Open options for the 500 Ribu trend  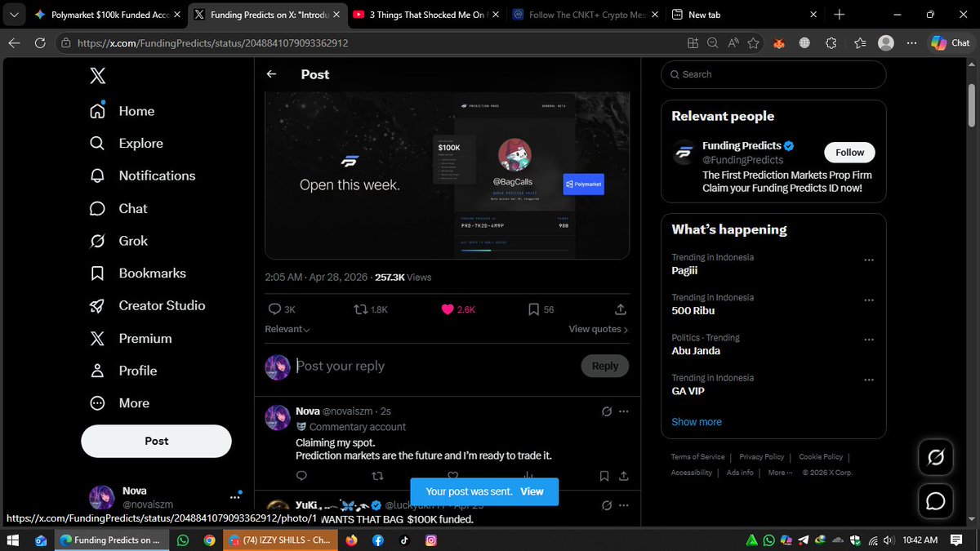click(x=869, y=300)
